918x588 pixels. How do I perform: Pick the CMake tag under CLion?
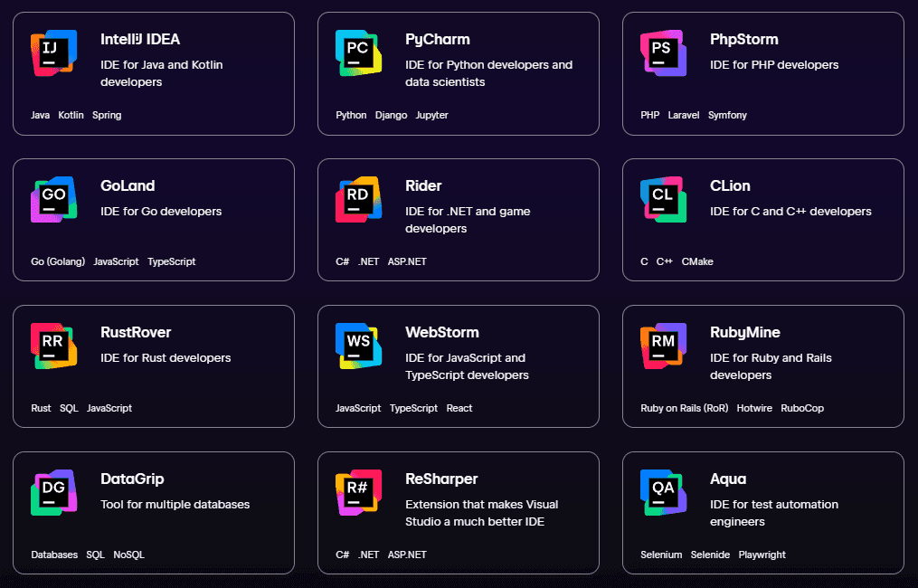coord(697,262)
